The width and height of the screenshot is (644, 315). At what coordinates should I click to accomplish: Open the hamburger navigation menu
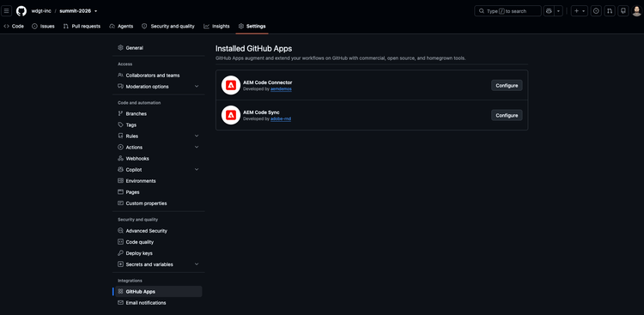click(x=6, y=11)
